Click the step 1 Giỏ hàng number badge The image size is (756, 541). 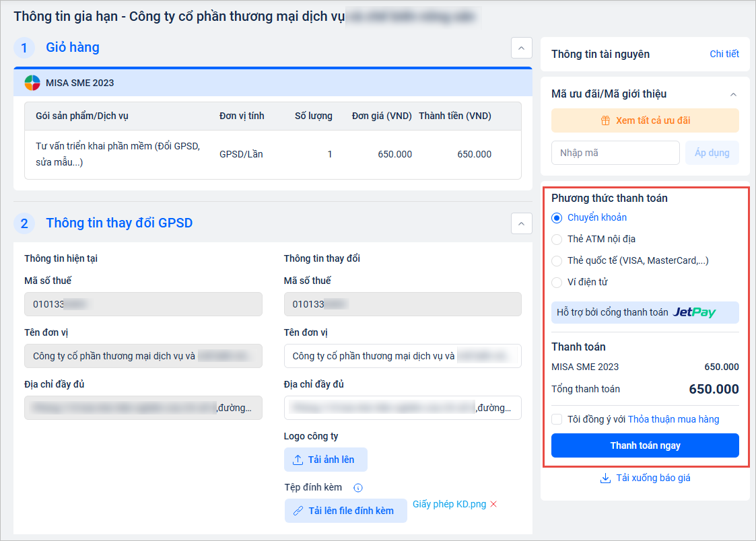coord(24,48)
